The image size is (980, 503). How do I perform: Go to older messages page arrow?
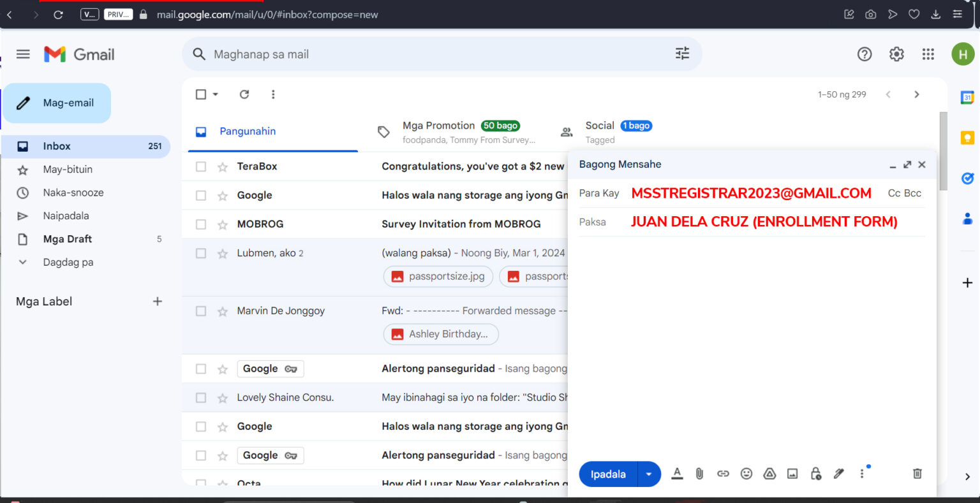coord(917,94)
